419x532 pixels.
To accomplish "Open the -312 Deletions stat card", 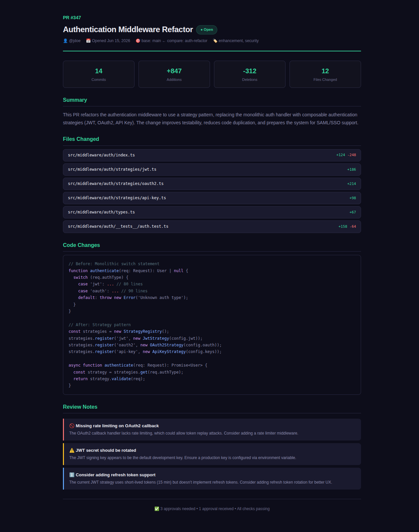I will pyautogui.click(x=250, y=74).
